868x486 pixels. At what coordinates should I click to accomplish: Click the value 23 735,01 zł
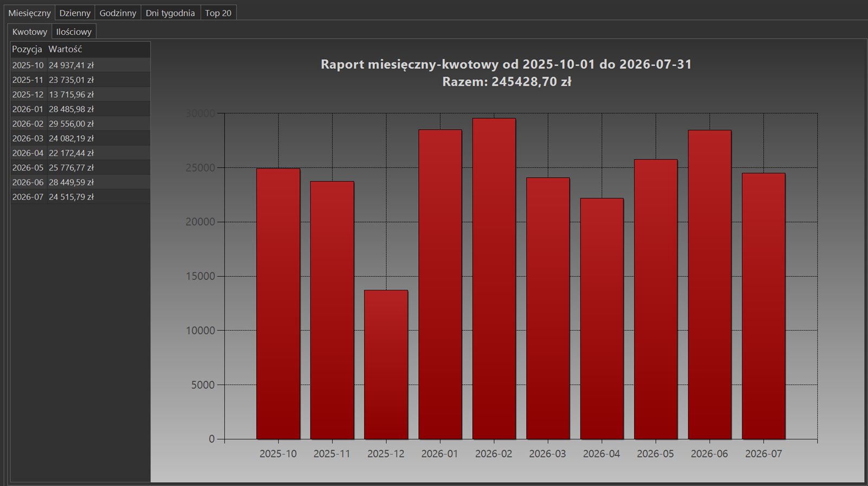pos(71,80)
